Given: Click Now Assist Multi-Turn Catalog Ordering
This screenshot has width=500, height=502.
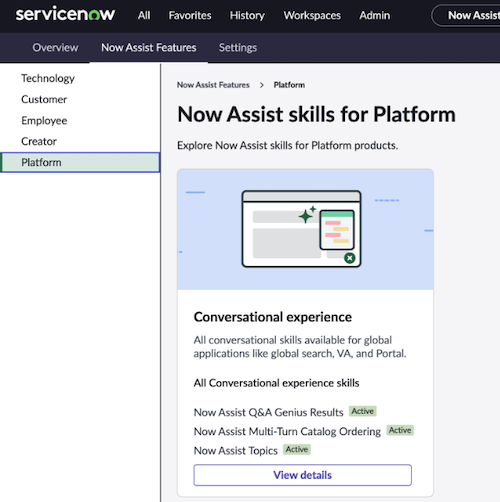Looking at the screenshot, I should (x=287, y=431).
